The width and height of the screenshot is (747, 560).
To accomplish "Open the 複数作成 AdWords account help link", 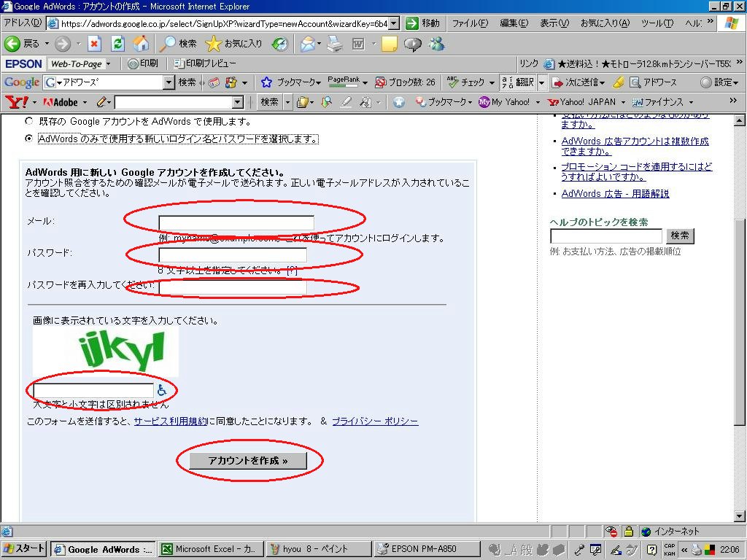I will point(635,146).
